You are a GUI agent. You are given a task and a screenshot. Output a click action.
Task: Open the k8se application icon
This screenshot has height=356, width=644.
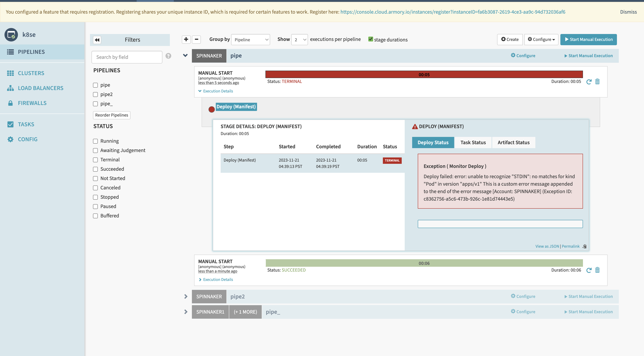tap(11, 35)
